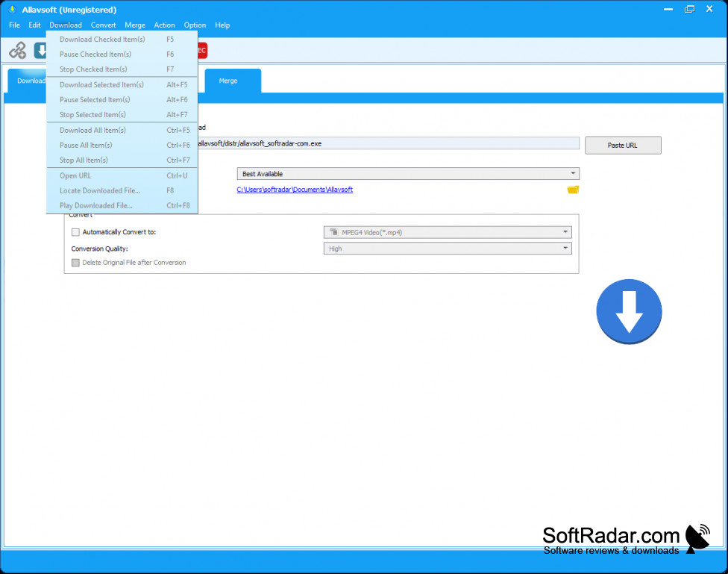Image resolution: width=728 pixels, height=574 pixels.
Task: Open the save folder via yellow folder icon
Action: pyautogui.click(x=573, y=190)
